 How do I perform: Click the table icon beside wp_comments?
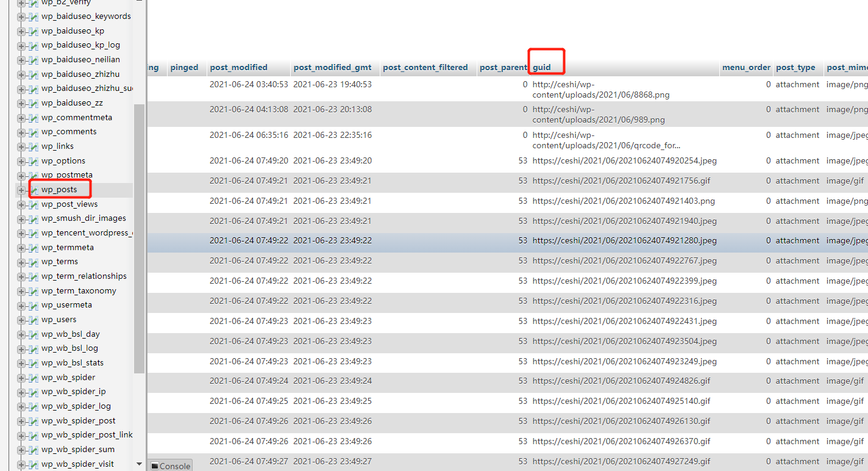(33, 132)
